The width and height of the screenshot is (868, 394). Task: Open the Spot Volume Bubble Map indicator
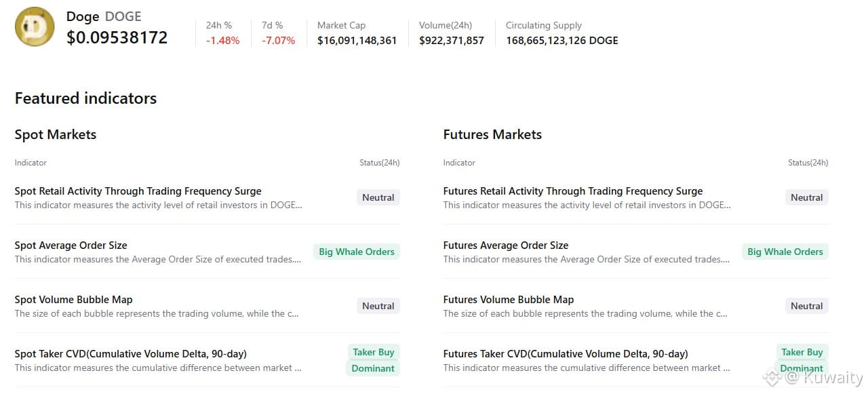pos(73,300)
